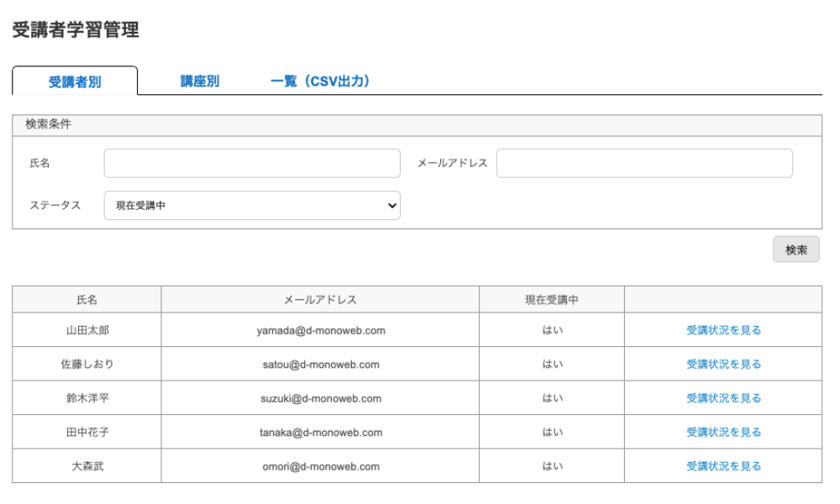
Task: Click email suzuki@d-monoweb.com
Action: pyautogui.click(x=321, y=398)
